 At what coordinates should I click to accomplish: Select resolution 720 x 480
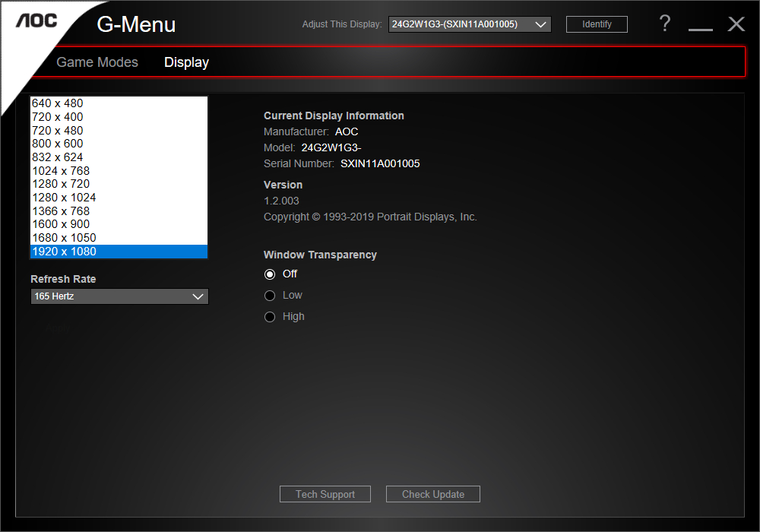tap(119, 130)
